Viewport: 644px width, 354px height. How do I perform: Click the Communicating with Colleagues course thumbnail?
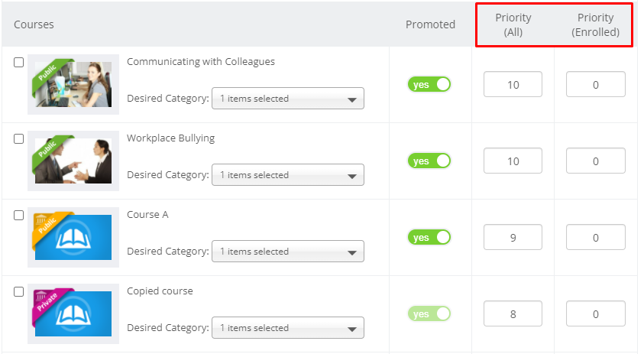[x=73, y=84]
